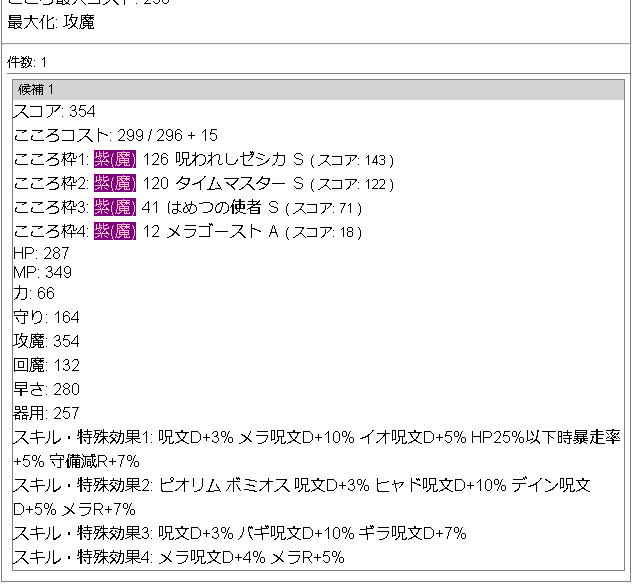
Task: Select 126 呪われしゼシカ S text
Action: (x=223, y=159)
